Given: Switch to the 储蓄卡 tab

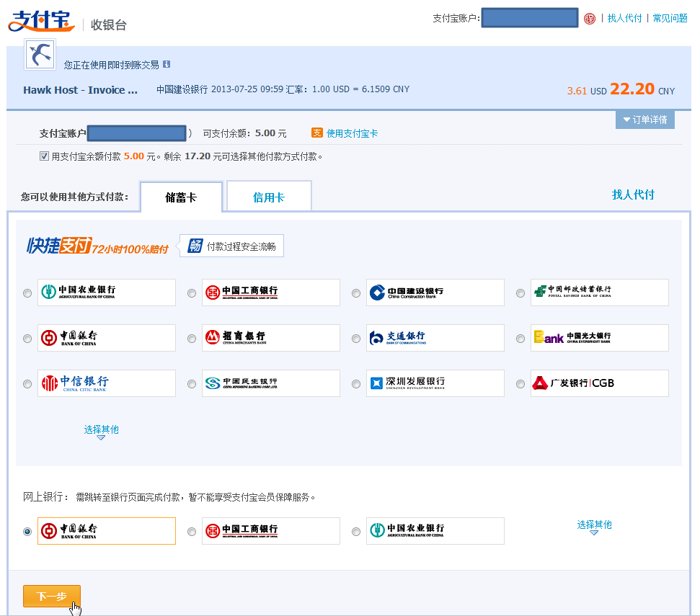Looking at the screenshot, I should (x=181, y=197).
